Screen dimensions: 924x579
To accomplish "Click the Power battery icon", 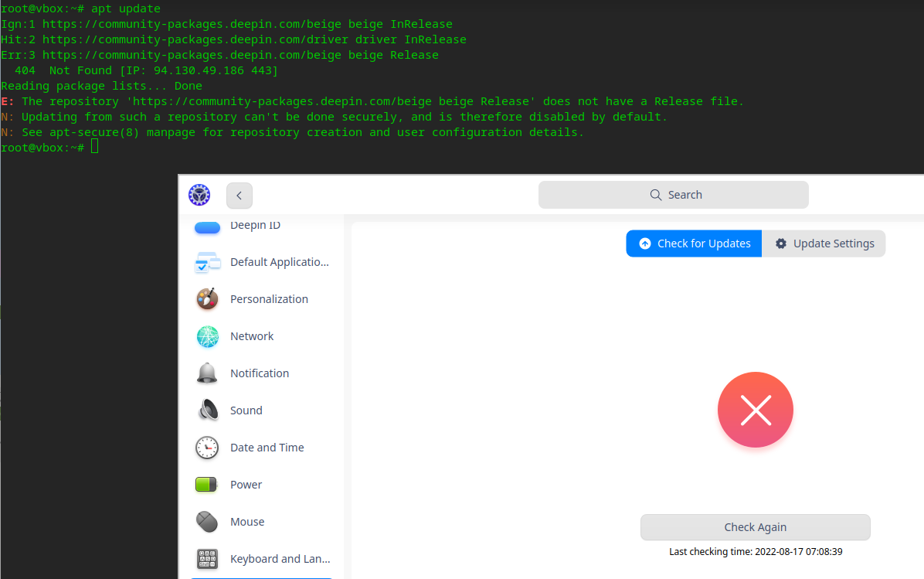I will [206, 485].
